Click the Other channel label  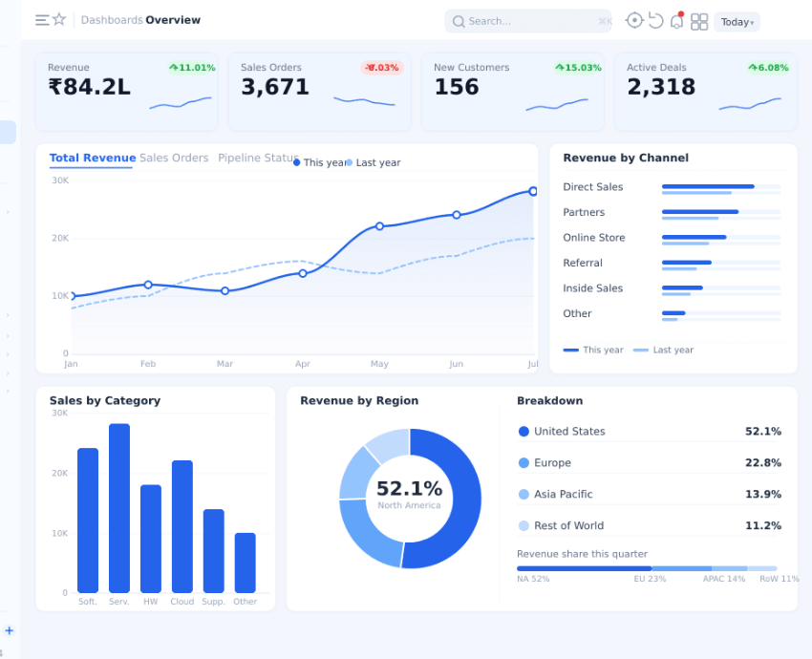577,313
